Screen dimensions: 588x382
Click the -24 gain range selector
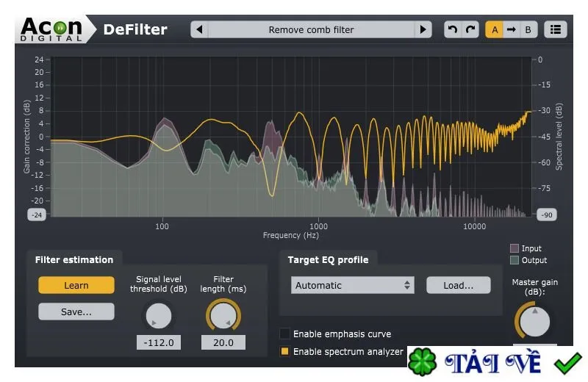[37, 215]
